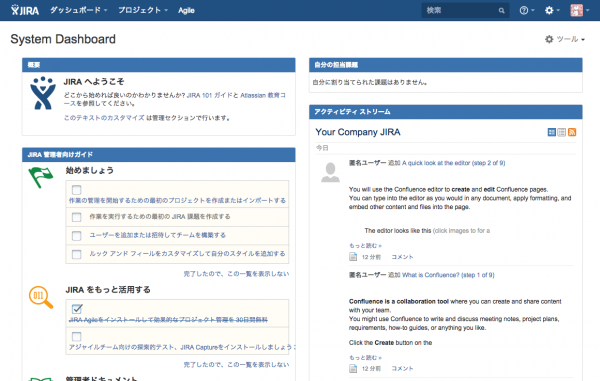Click second もっと読む link
The image size is (600, 381).
(x=365, y=358)
